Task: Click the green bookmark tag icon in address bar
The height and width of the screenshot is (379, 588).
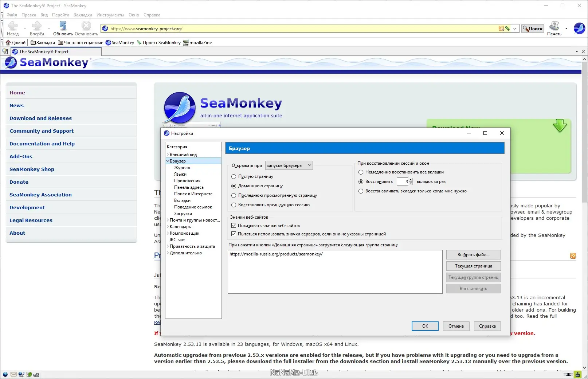Action: [x=507, y=28]
